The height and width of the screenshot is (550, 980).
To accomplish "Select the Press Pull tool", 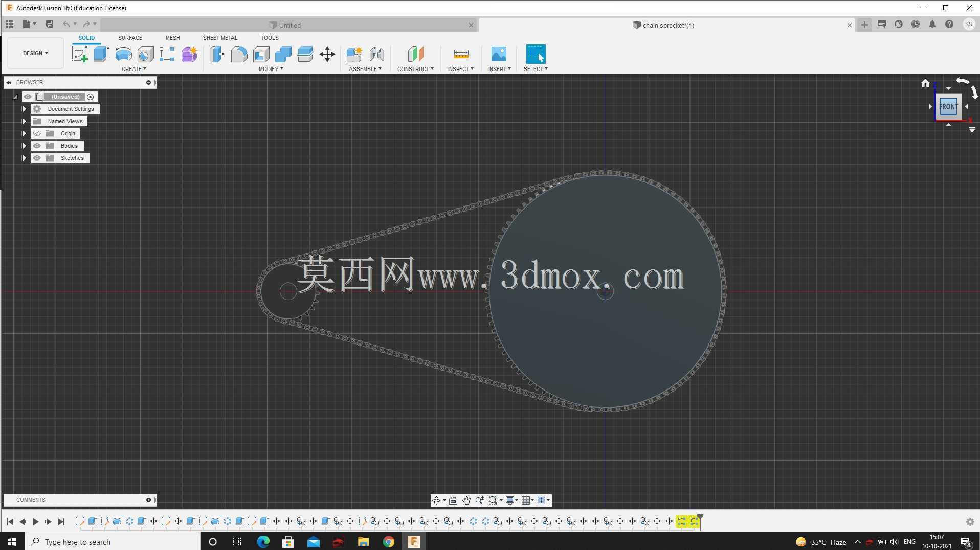I will coord(217,54).
